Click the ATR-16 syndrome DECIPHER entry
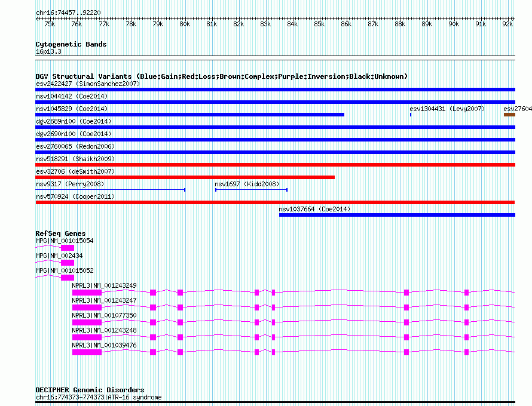This screenshot has width=532, height=406. (99, 397)
